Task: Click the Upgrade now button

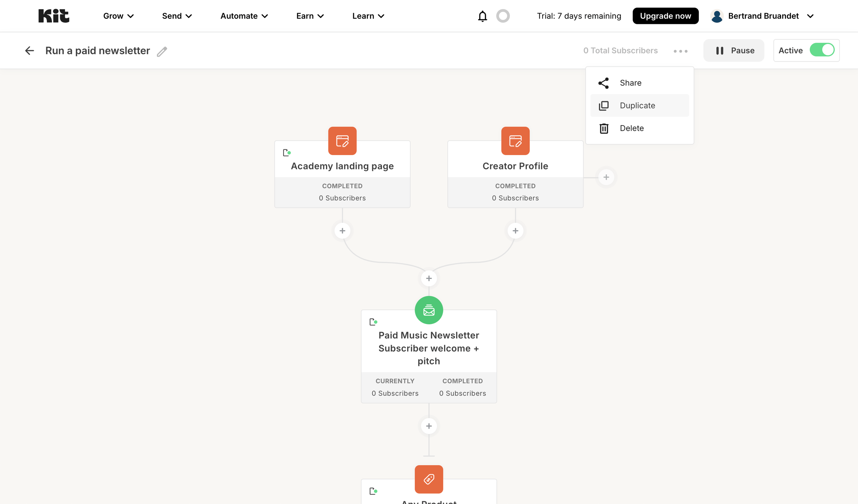Action: pos(665,16)
